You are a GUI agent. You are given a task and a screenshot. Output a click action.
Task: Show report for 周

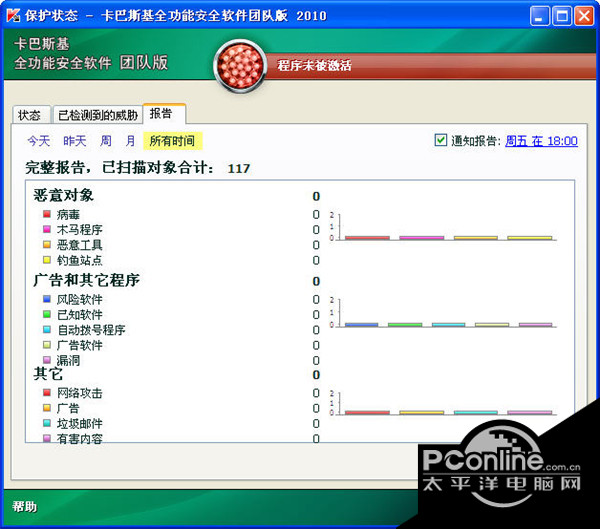106,140
